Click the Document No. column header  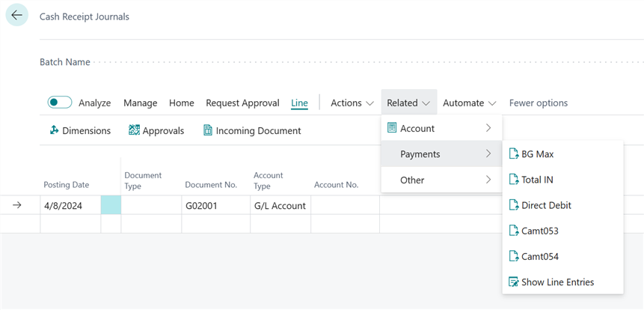(211, 185)
